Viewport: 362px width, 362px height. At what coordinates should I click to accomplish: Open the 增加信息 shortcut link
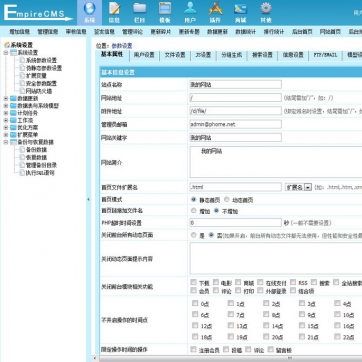click(19, 32)
